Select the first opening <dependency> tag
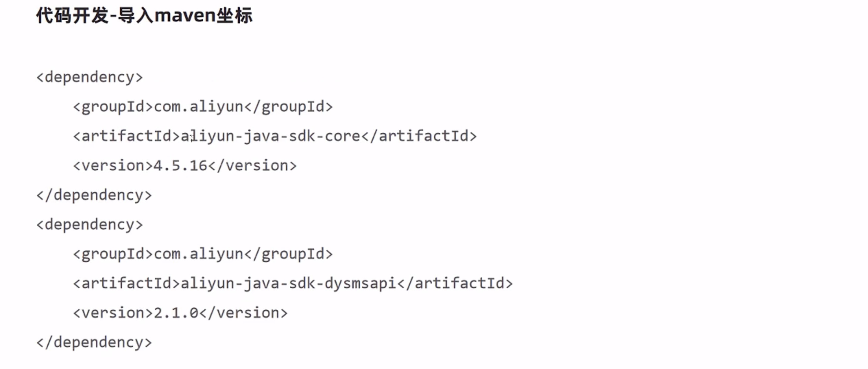The width and height of the screenshot is (868, 369). pyautogui.click(x=89, y=77)
